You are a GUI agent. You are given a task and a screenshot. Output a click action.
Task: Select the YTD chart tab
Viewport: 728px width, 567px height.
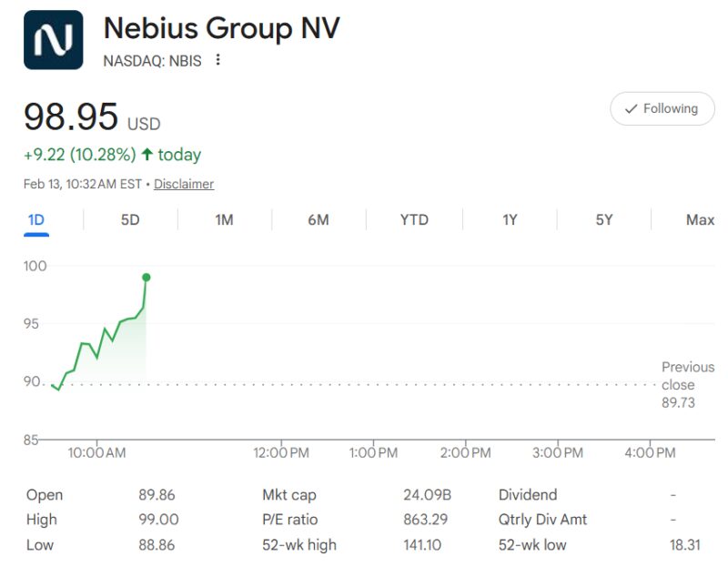click(414, 220)
